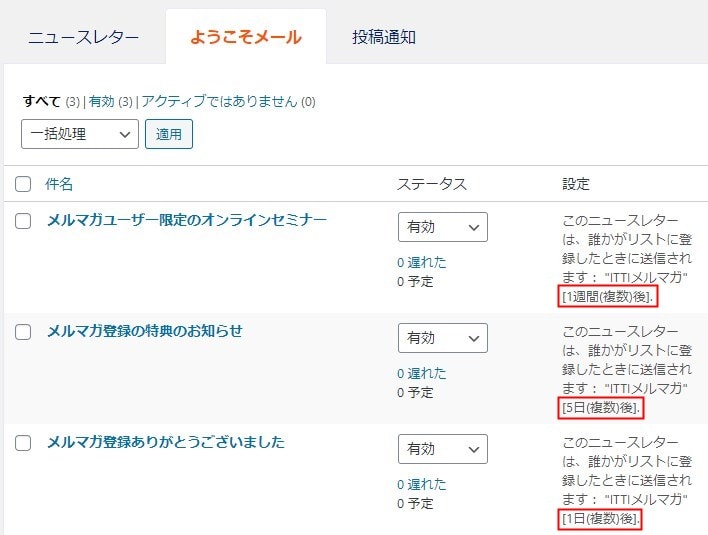Show アクティブではありません newsletters
Viewport: 708px width, 535px height.
click(x=219, y=101)
